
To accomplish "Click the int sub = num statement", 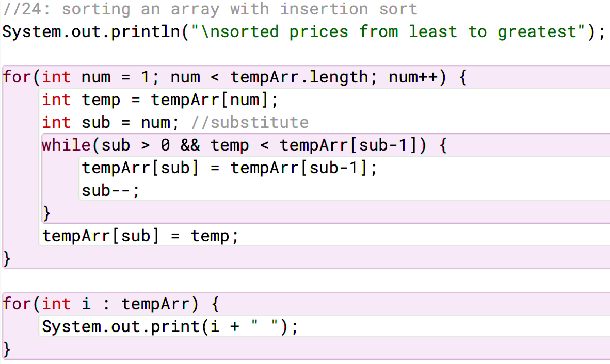I will point(110,123).
